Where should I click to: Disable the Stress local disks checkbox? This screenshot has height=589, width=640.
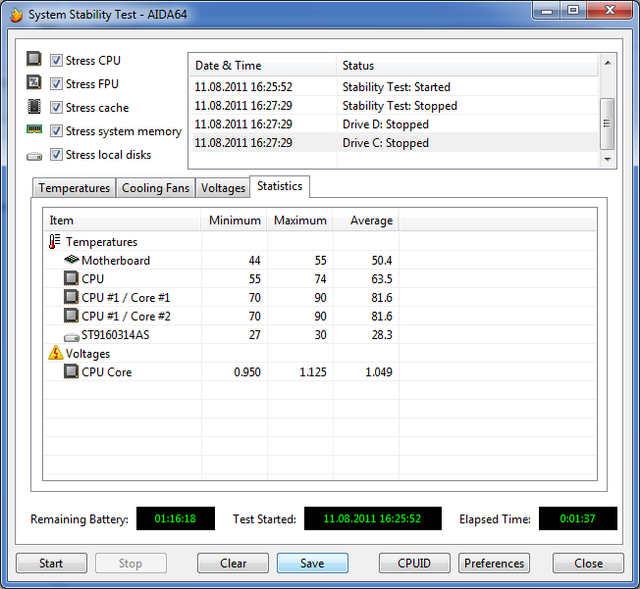[57, 155]
